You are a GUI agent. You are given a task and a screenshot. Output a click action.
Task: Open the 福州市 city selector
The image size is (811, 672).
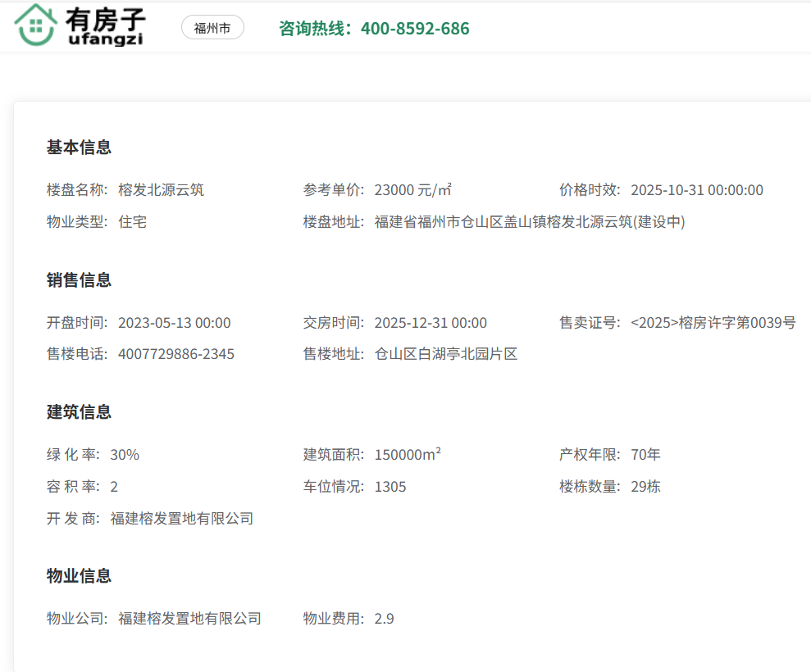pyautogui.click(x=212, y=28)
